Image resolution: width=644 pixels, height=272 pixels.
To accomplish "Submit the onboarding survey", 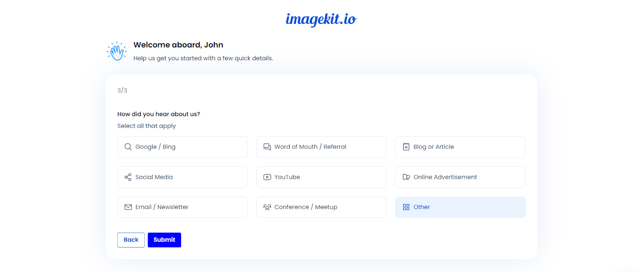I will pos(164,240).
